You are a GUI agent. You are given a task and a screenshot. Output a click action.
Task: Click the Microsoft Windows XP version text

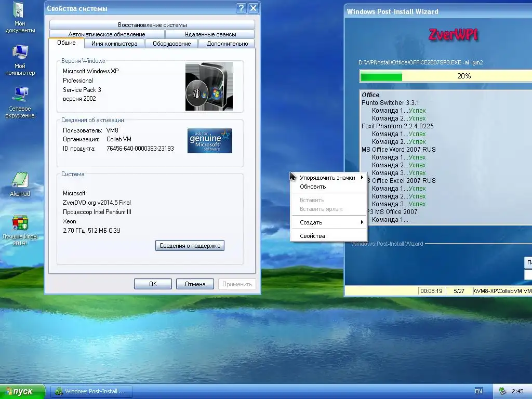click(x=90, y=71)
